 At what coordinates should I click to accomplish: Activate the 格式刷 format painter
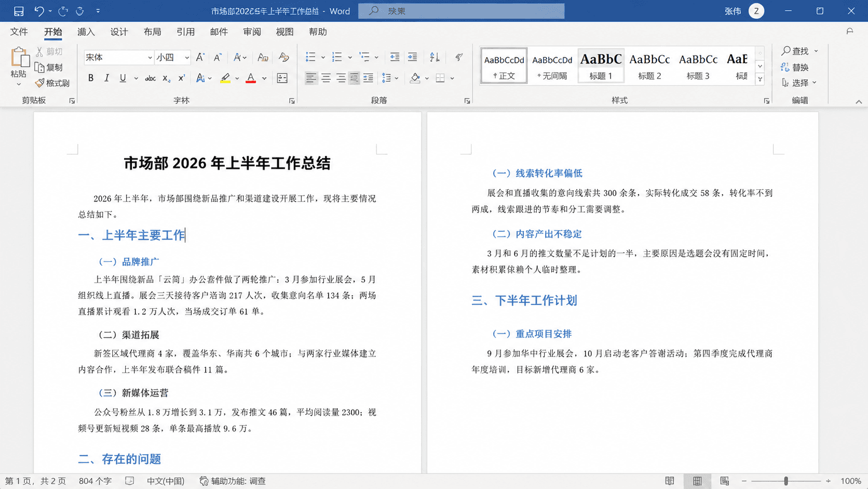[x=52, y=83]
